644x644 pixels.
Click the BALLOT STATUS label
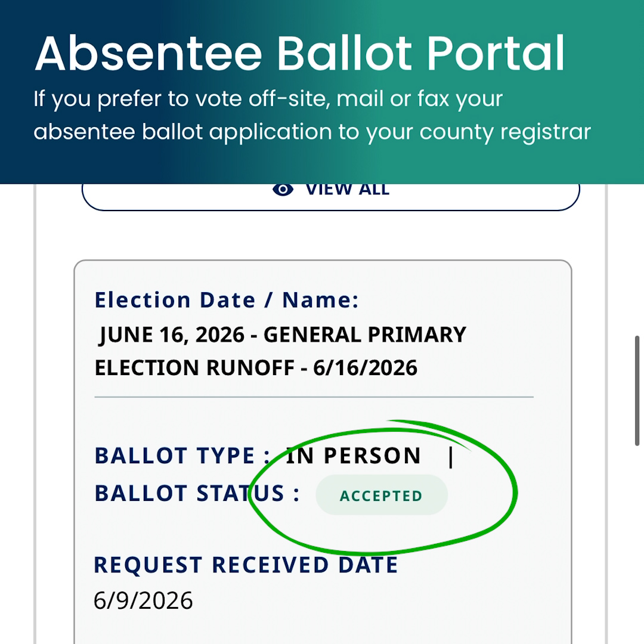pyautogui.click(x=197, y=493)
